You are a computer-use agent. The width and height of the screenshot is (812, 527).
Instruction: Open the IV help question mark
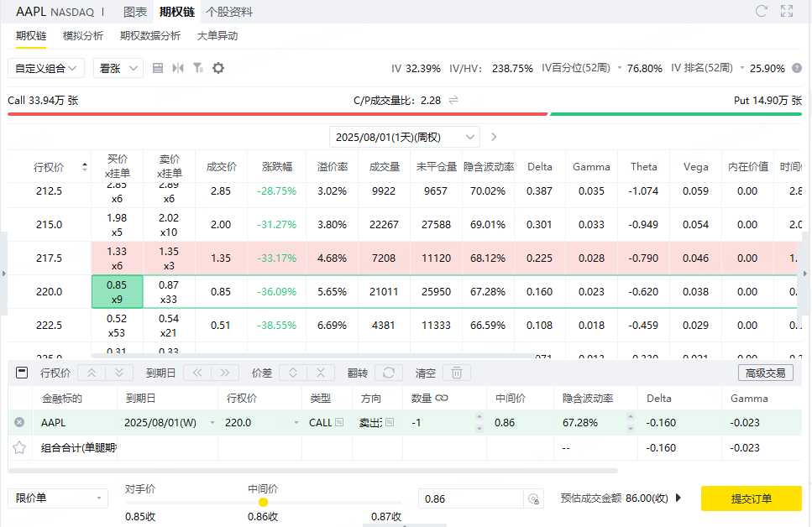click(x=797, y=68)
